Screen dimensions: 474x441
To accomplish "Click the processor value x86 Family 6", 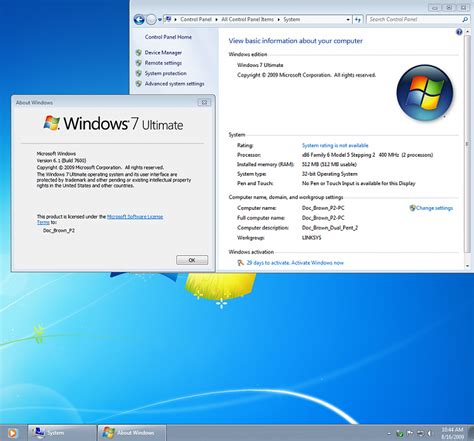I will 367,155.
